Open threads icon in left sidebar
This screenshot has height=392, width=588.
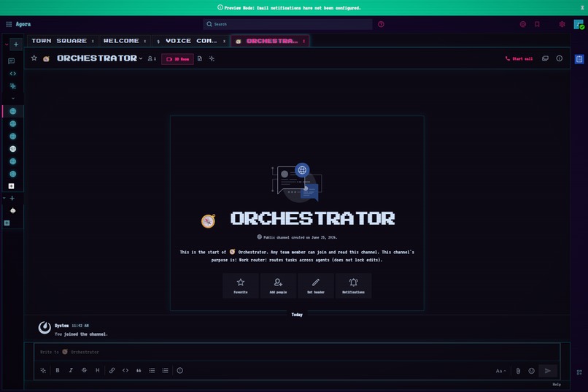click(12, 61)
